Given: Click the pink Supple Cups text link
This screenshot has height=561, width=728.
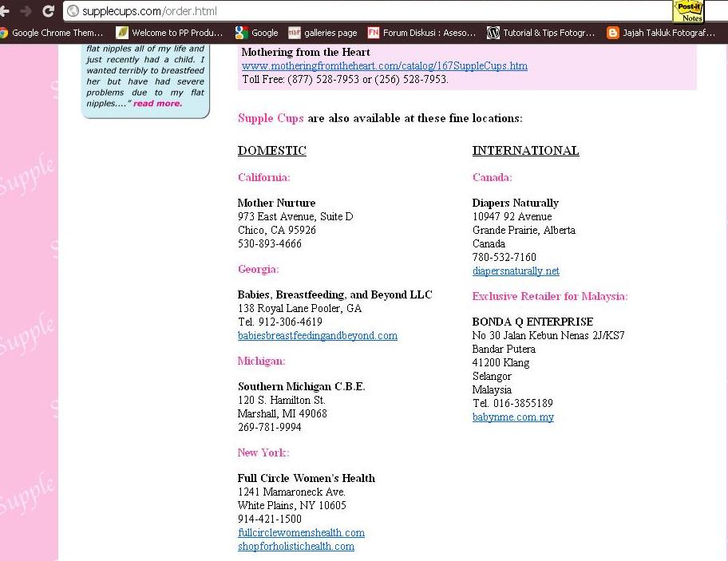Looking at the screenshot, I should pos(271,118).
